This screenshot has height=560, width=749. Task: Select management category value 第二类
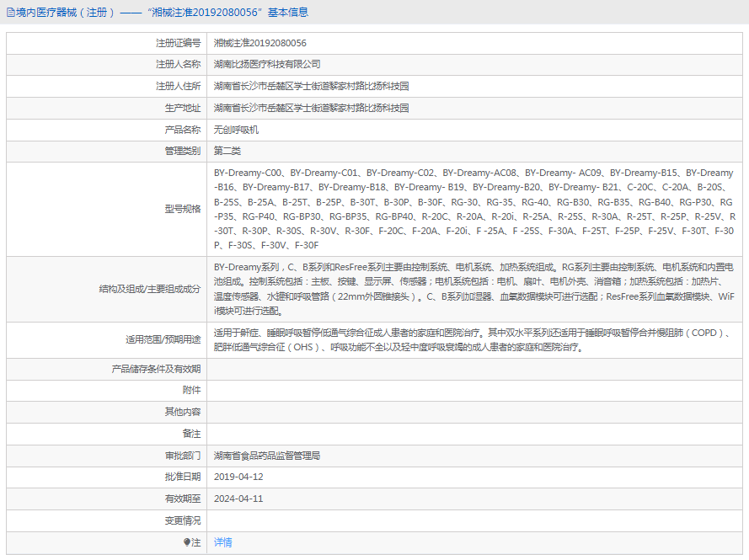227,151
